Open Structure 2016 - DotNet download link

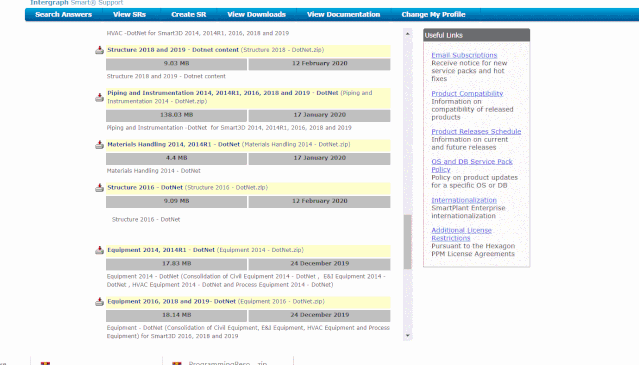(x=145, y=187)
